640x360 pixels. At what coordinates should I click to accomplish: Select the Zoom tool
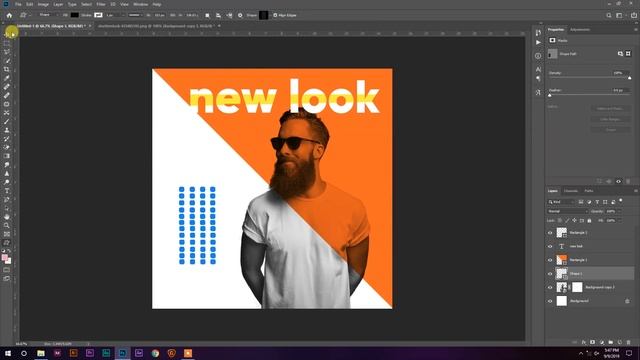coord(7,225)
